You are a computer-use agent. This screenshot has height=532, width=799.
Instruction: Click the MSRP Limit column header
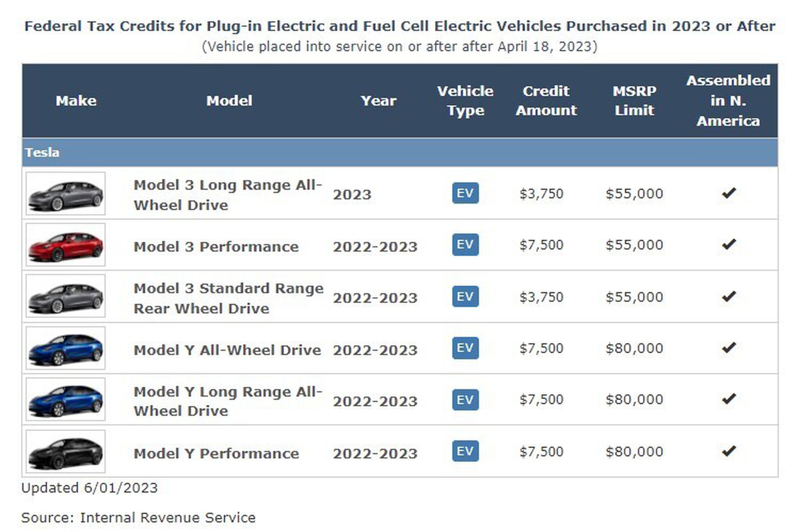coord(634,101)
